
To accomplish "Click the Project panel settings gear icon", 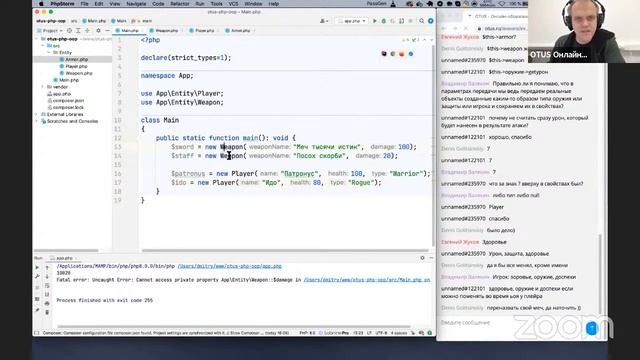I will coord(98,31).
